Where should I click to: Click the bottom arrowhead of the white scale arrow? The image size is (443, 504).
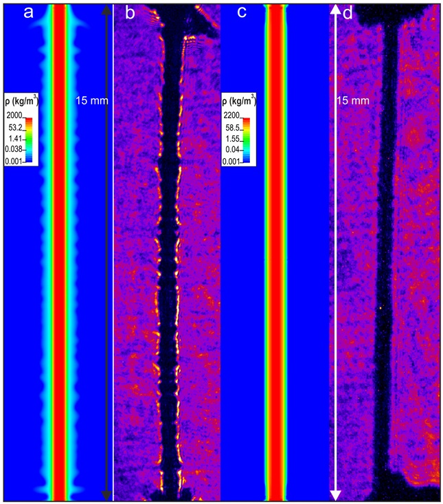pos(335,494)
